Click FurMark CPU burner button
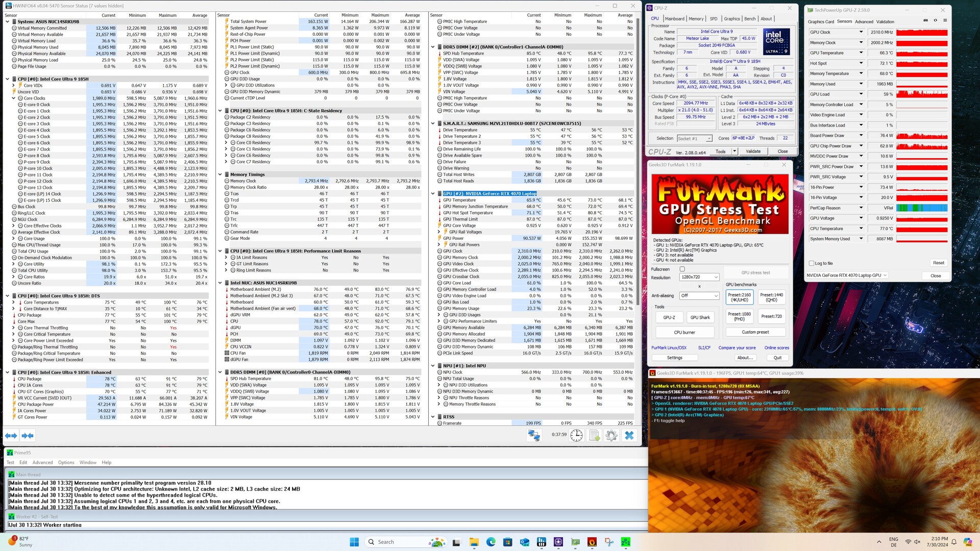 tap(684, 332)
